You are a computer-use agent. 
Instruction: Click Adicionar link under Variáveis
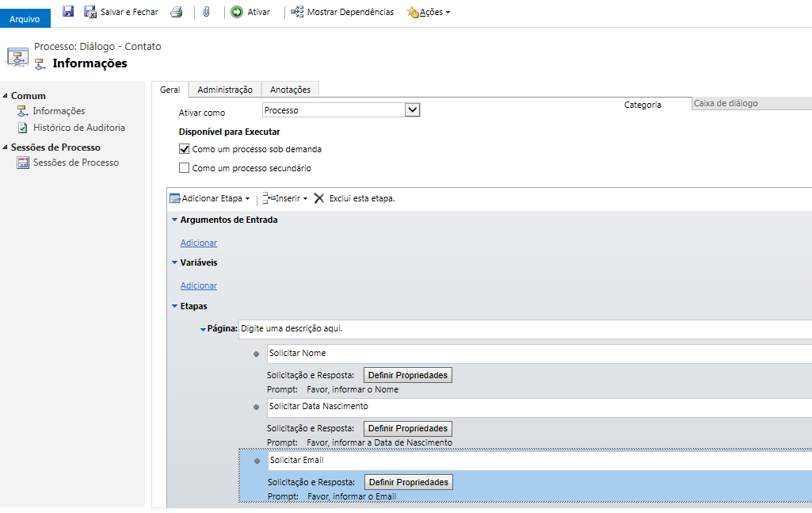tap(199, 285)
